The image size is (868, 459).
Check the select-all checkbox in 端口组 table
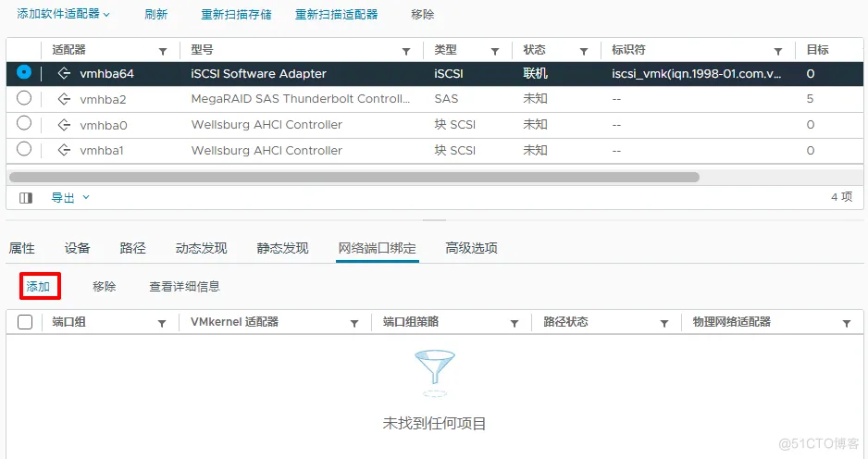(25, 322)
